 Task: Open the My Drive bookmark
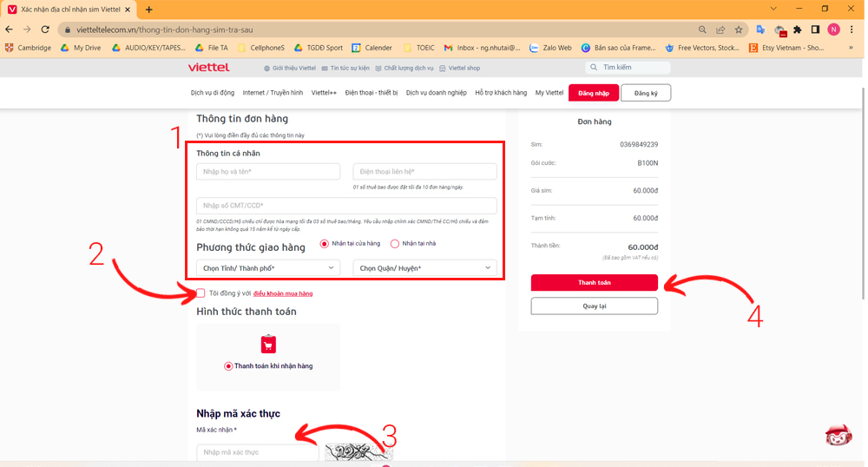click(81, 48)
